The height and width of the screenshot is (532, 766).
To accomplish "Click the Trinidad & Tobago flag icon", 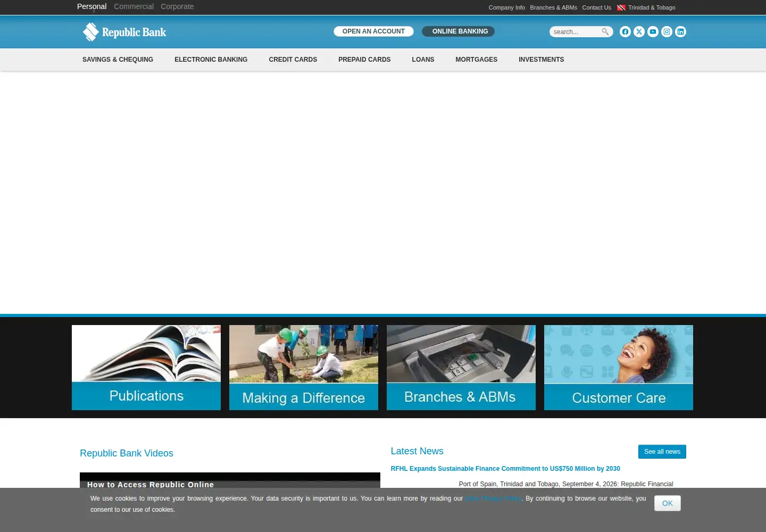I will point(621,7).
